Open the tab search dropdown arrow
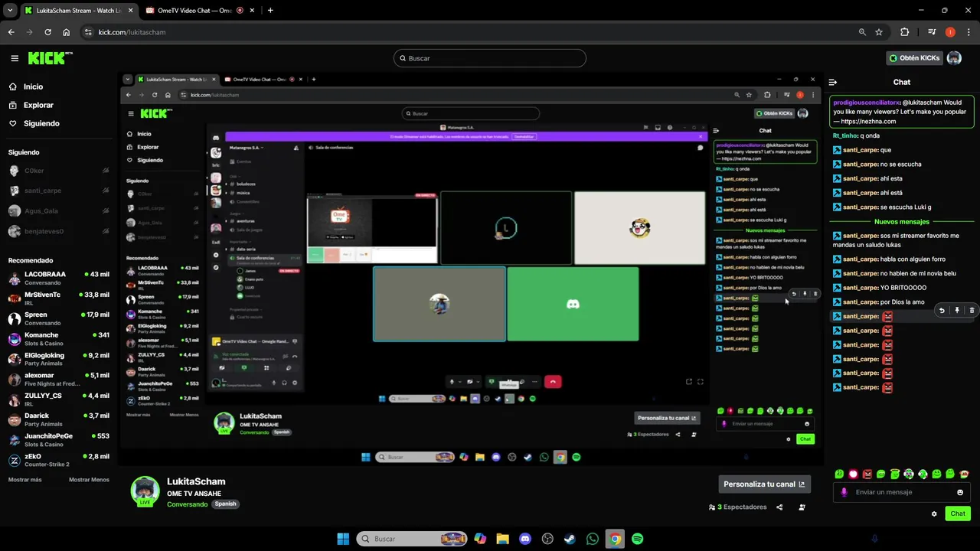The width and height of the screenshot is (980, 551). (10, 11)
